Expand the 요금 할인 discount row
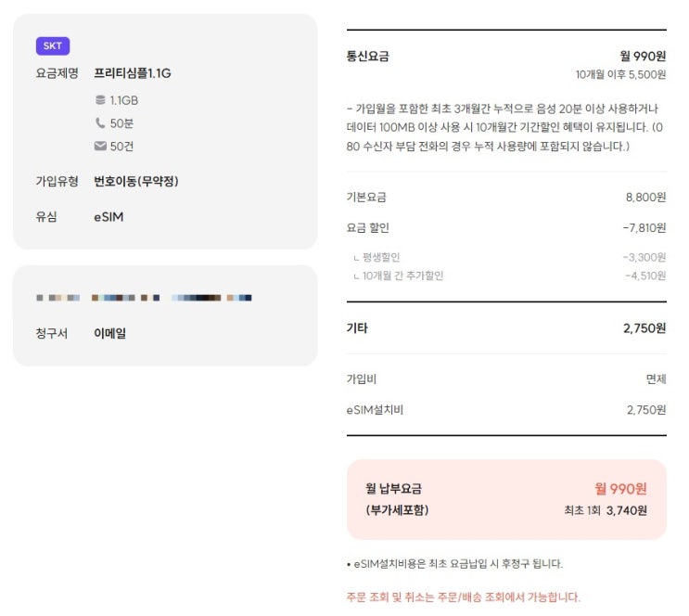 505,228
